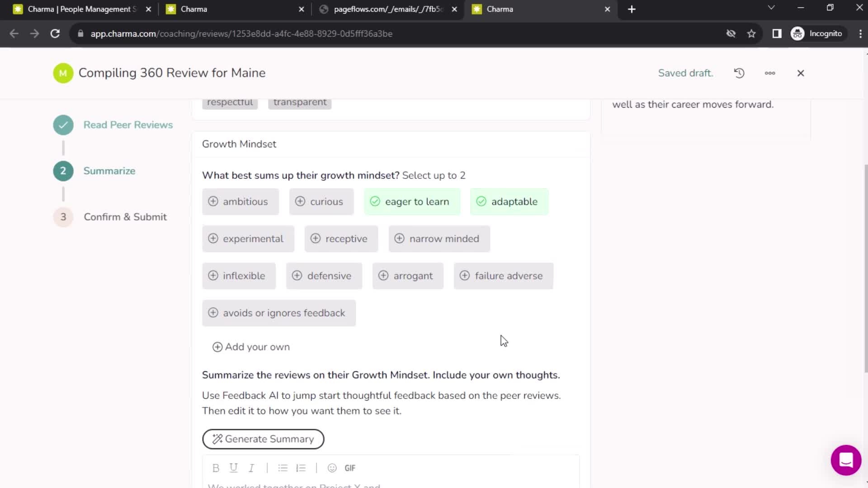Click the emoji icon in toolbar
Screen dimensions: 868x488
[x=332, y=468]
